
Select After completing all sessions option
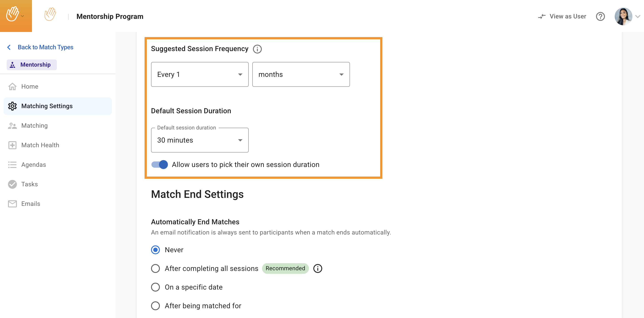155,268
